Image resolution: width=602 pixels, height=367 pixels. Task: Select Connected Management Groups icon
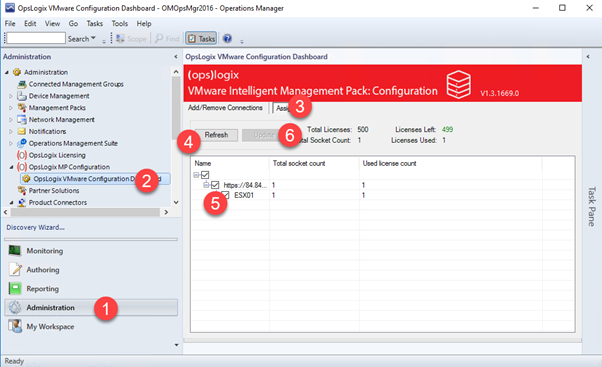tap(22, 84)
